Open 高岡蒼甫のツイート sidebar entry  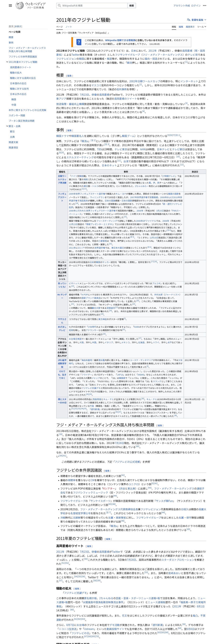21,68
